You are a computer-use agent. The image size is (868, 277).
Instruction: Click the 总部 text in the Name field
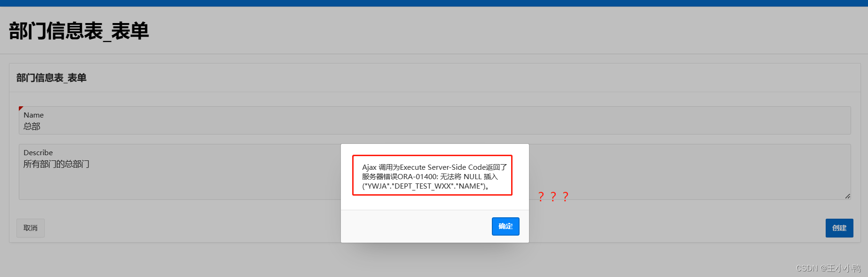tap(32, 126)
